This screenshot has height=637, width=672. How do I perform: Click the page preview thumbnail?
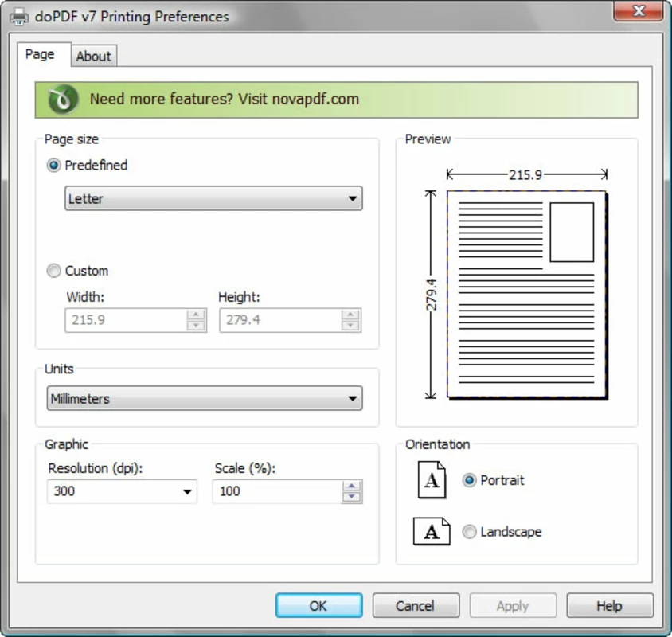(525, 295)
